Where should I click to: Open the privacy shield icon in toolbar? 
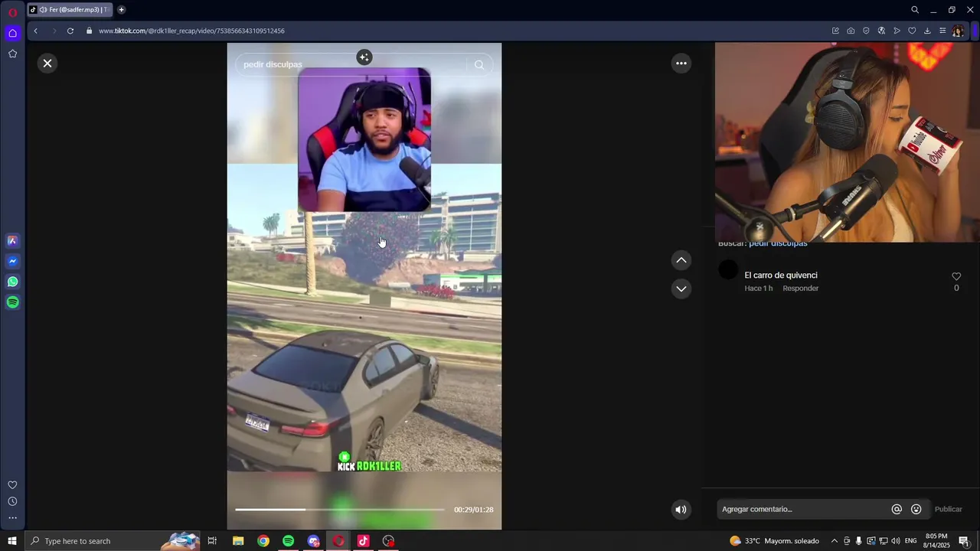(866, 31)
